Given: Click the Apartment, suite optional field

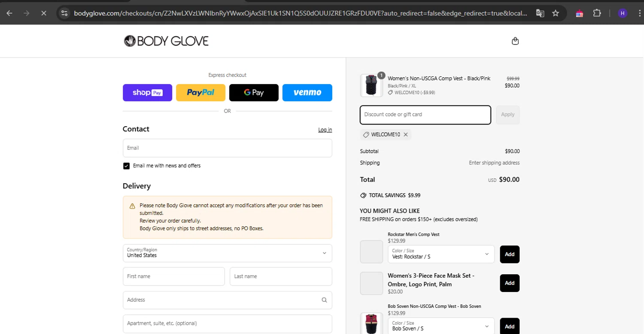Looking at the screenshot, I should [x=228, y=324].
